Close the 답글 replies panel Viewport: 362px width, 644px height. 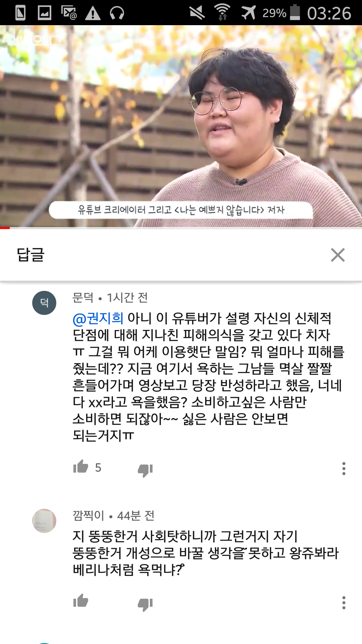338,255
